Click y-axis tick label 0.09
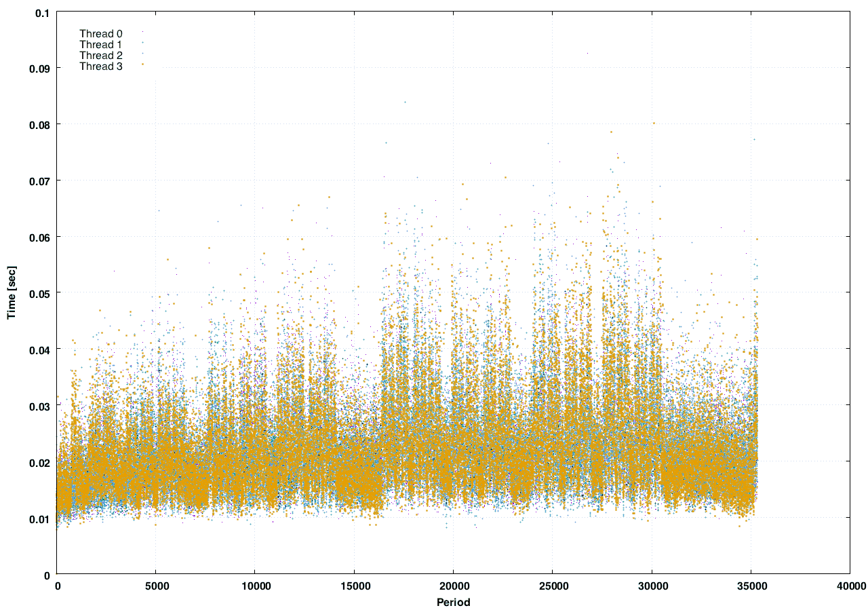 [38, 69]
